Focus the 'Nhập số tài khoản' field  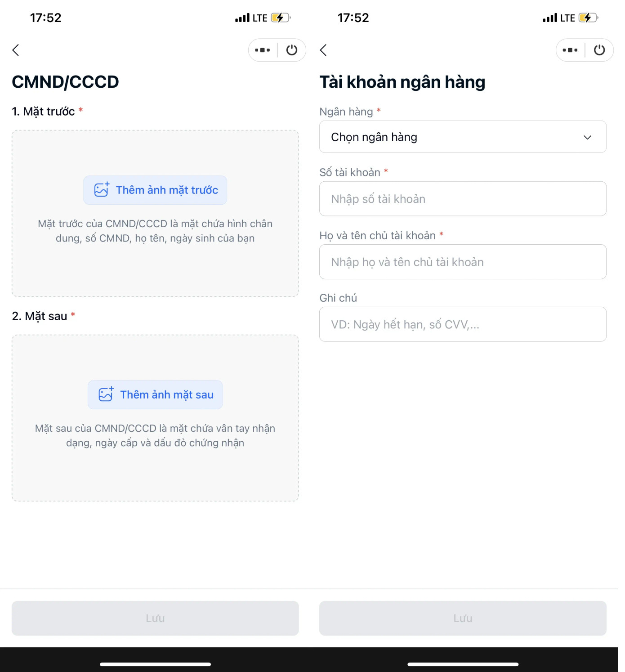[x=463, y=199]
